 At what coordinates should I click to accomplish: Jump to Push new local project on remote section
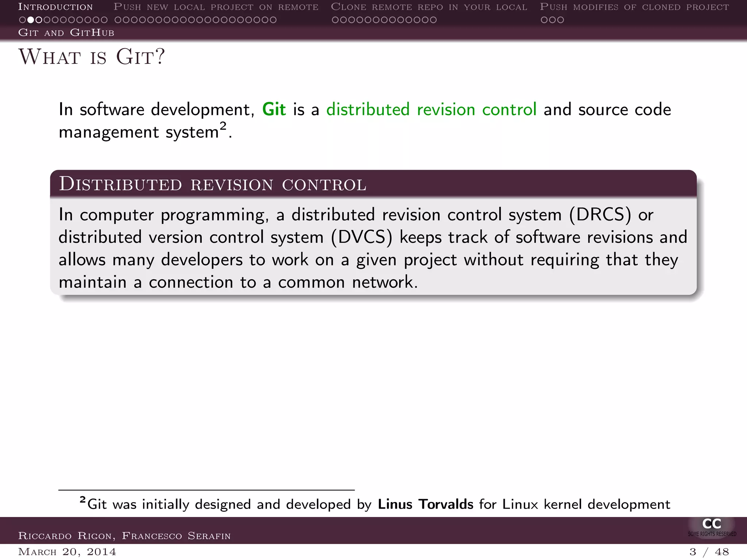pyautogui.click(x=216, y=7)
